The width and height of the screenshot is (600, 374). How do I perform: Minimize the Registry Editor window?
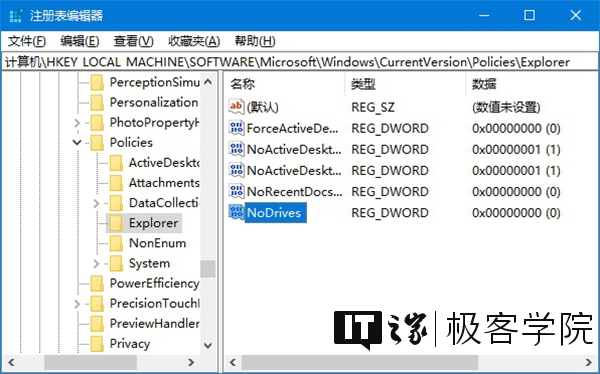pos(484,15)
